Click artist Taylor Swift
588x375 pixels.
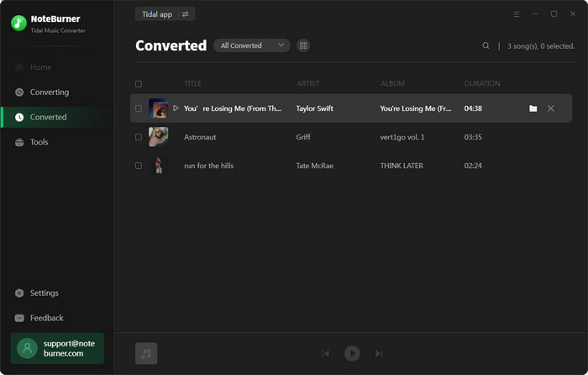pyautogui.click(x=315, y=108)
